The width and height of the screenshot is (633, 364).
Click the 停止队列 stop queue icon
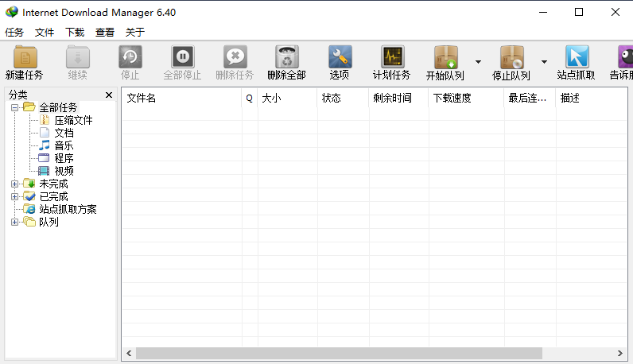[511, 57]
